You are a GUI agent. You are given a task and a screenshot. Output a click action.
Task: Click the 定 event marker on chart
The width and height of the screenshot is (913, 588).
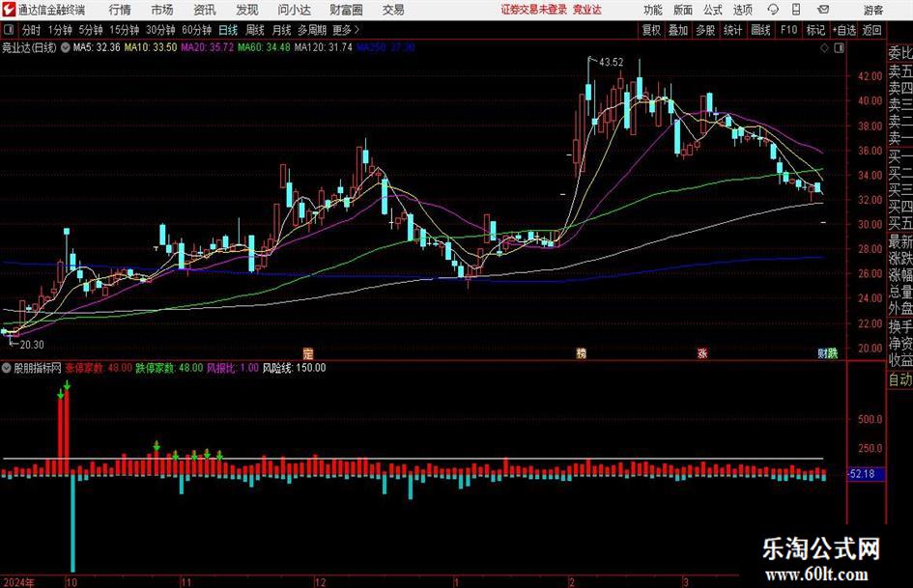(308, 352)
